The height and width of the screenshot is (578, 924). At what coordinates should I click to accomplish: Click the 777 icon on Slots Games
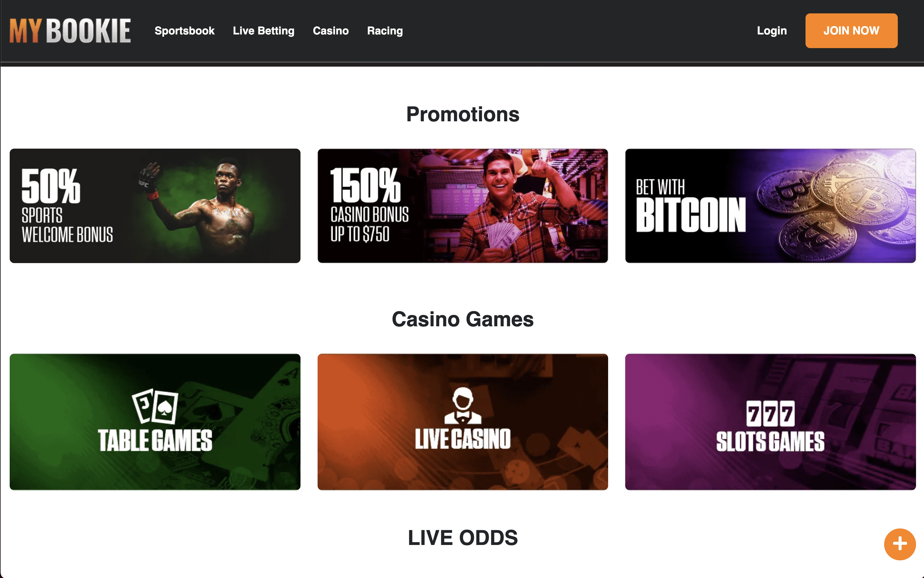click(x=770, y=414)
